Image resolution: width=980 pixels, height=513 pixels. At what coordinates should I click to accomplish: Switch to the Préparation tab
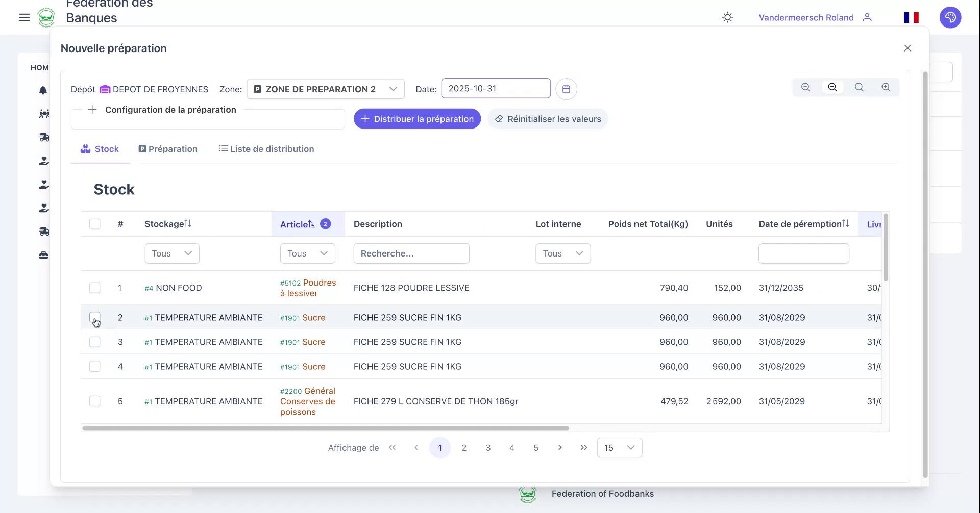pyautogui.click(x=168, y=149)
